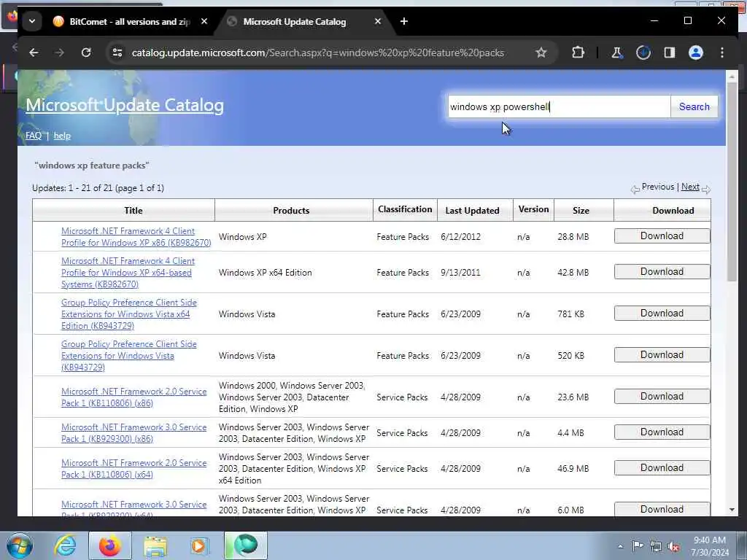Reload the current page

point(86,52)
